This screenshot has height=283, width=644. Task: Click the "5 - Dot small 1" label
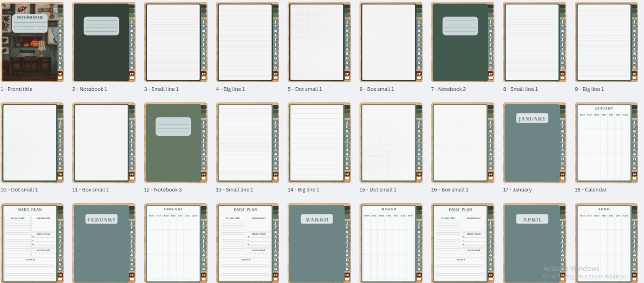coord(305,89)
